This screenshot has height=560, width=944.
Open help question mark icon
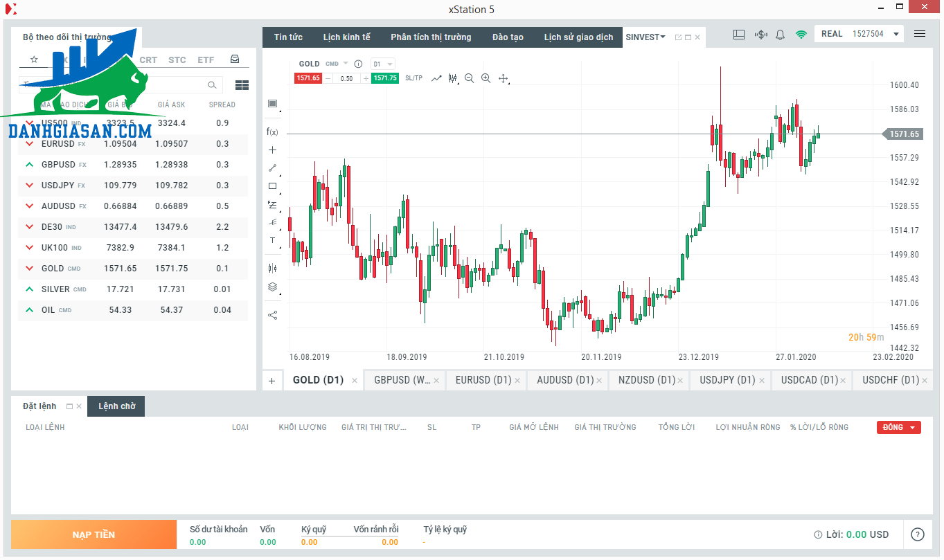tap(918, 534)
